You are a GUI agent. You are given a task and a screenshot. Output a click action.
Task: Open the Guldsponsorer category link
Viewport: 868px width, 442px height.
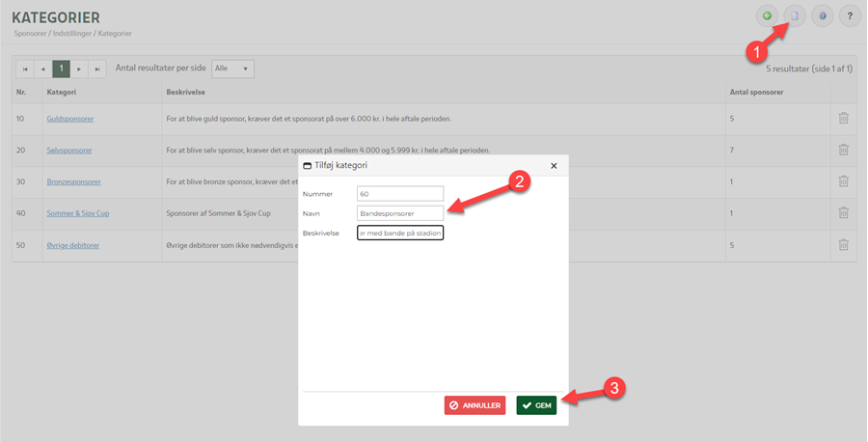coord(69,119)
